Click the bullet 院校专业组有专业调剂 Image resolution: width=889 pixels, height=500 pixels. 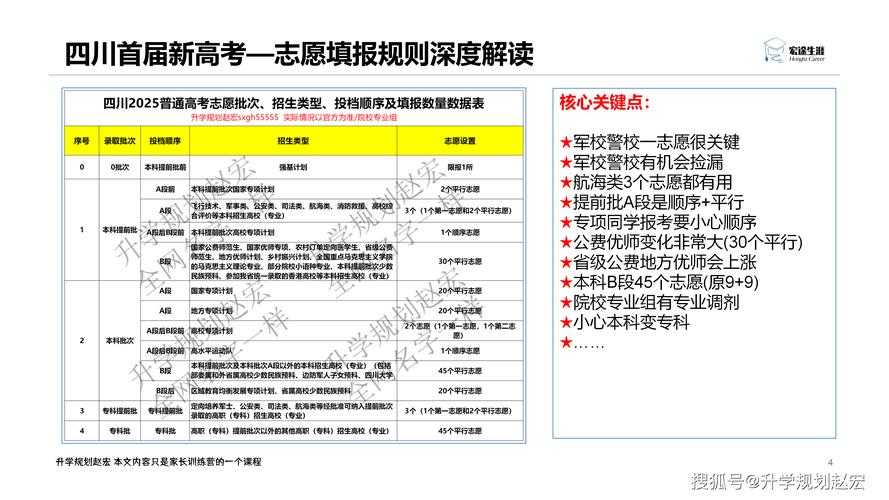click(x=650, y=302)
